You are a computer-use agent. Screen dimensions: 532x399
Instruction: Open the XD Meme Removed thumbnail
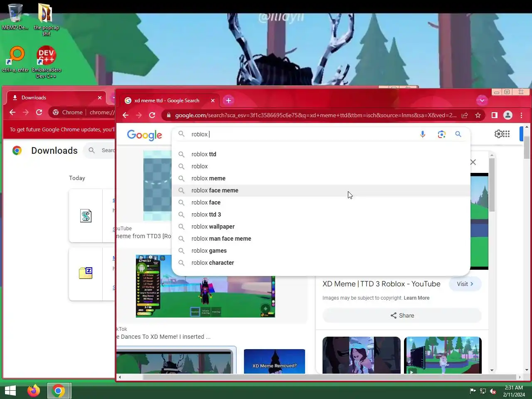[274, 361]
